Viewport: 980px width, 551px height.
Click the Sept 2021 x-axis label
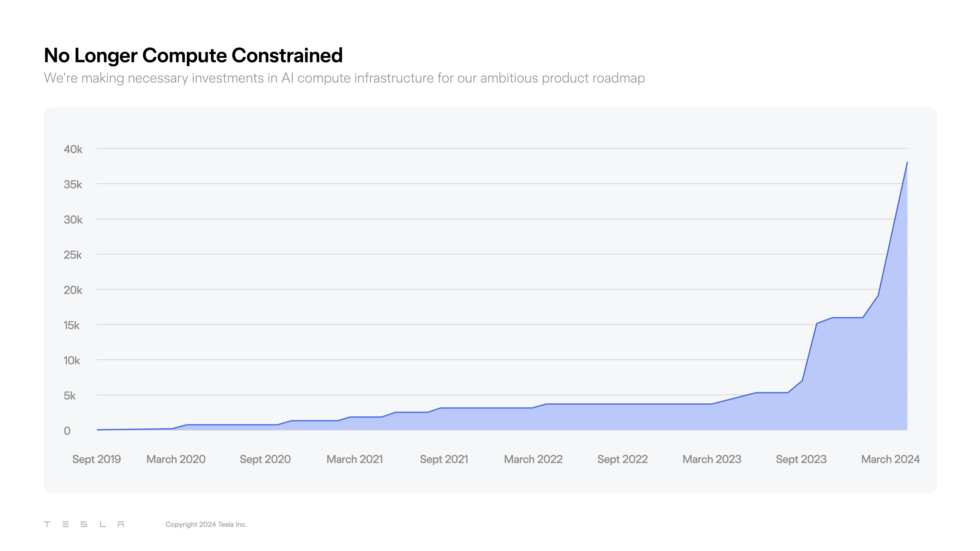click(x=444, y=459)
